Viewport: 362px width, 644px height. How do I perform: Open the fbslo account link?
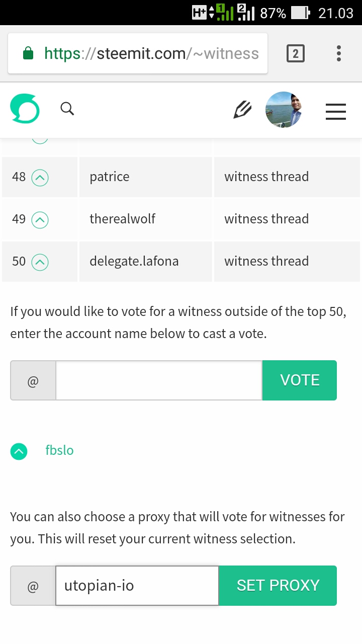point(59,450)
